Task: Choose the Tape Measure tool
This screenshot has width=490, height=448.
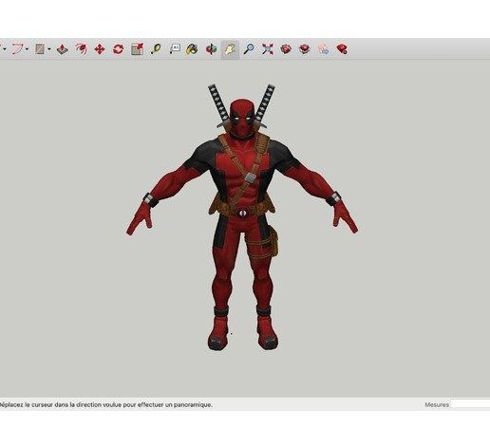Action: coord(156,49)
